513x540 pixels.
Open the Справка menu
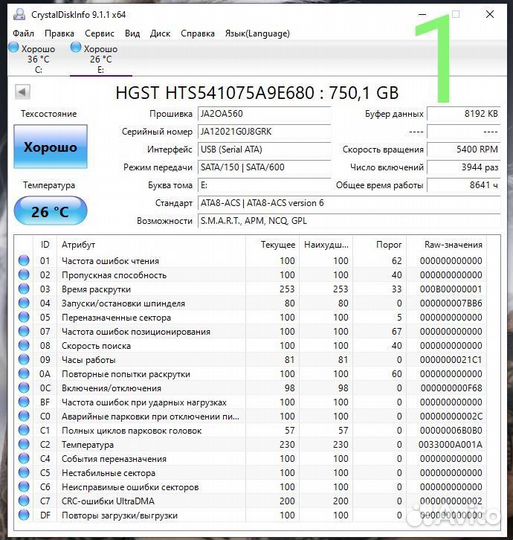197,33
